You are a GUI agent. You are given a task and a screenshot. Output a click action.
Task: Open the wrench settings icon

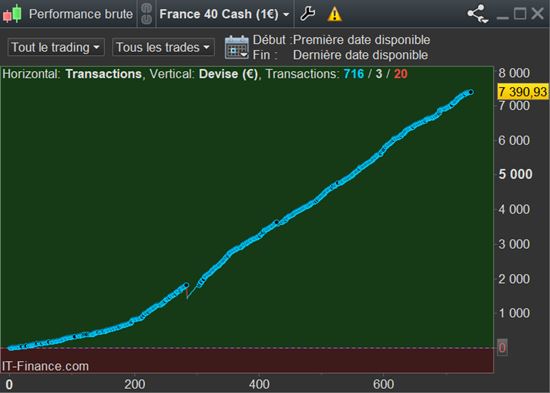tap(308, 14)
